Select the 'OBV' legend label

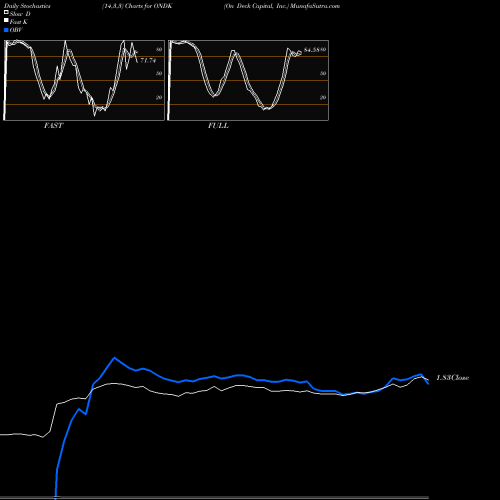pyautogui.click(x=16, y=30)
